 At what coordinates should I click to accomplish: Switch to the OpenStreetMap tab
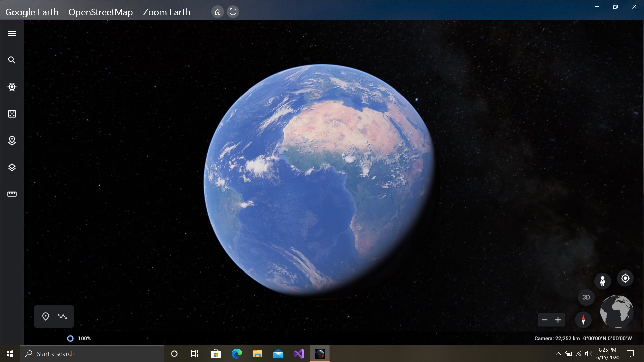click(x=101, y=12)
